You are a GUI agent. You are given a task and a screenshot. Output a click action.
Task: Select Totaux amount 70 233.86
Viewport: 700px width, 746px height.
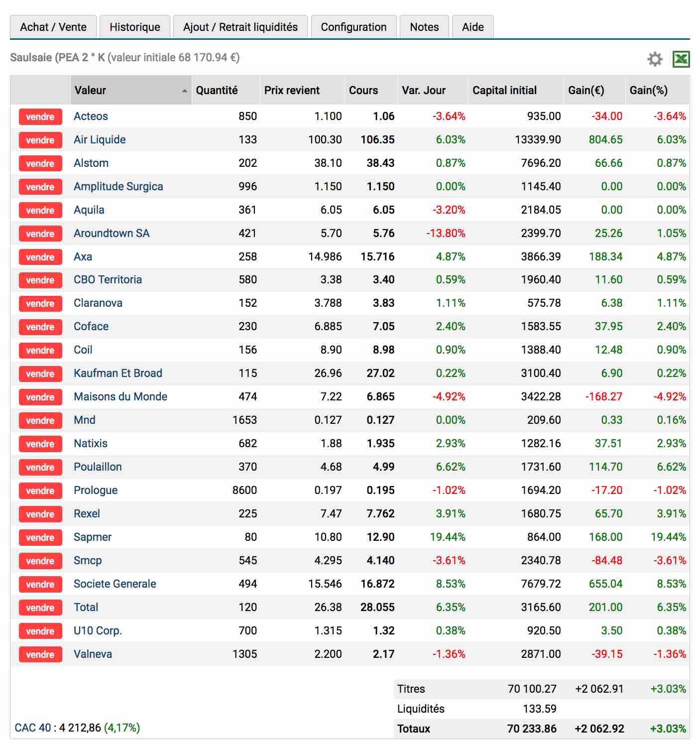tap(532, 729)
